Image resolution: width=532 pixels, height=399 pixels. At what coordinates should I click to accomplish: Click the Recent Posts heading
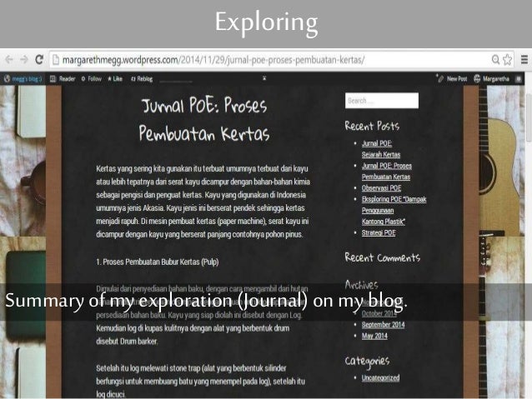pyautogui.click(x=372, y=126)
